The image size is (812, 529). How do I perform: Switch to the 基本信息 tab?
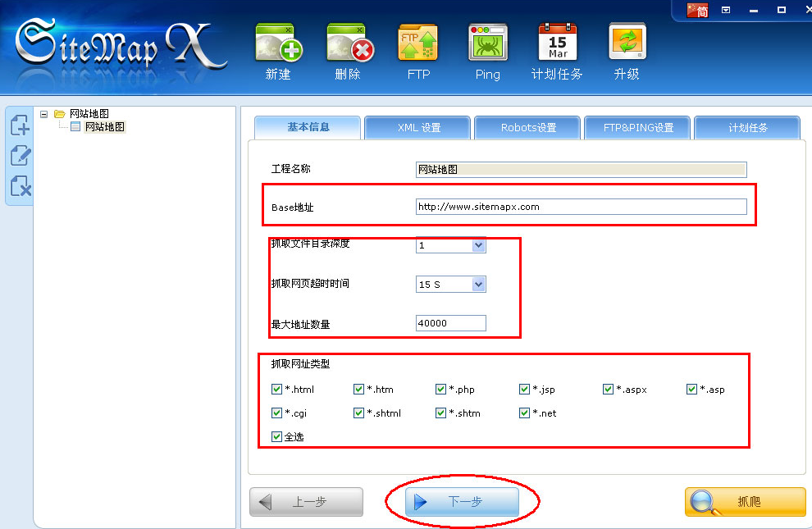pyautogui.click(x=308, y=127)
